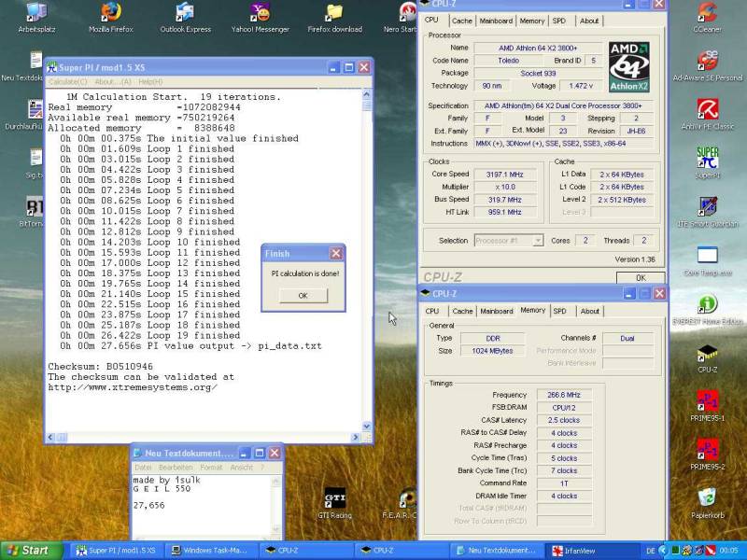Open the Help menu in Super PI

click(150, 82)
